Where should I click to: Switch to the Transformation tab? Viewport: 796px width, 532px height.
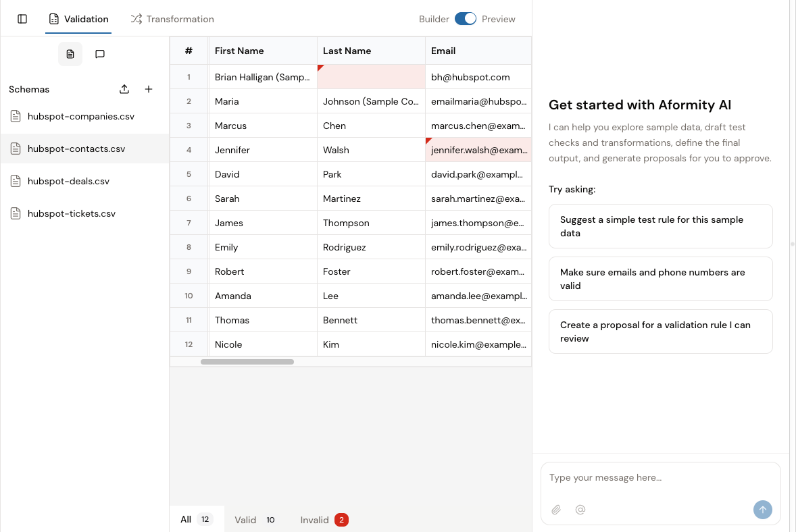tap(172, 19)
